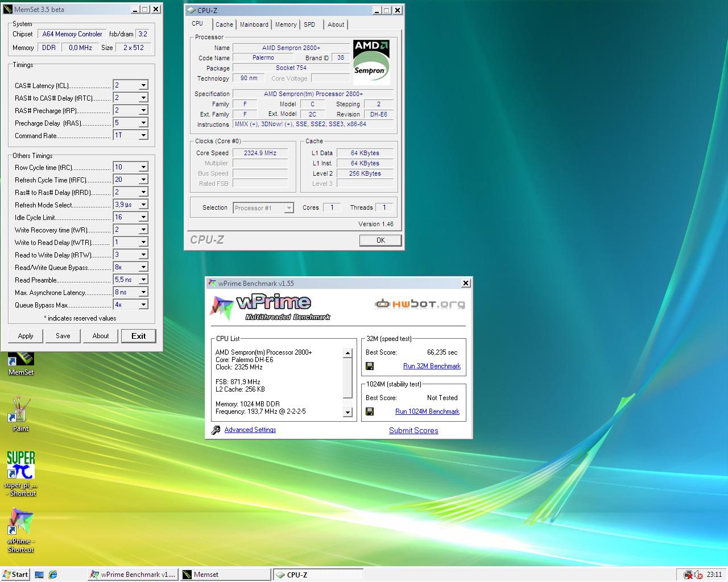728x582 pixels.
Task: Click the Chipset field A64 Memory Controler
Action: coord(72,34)
